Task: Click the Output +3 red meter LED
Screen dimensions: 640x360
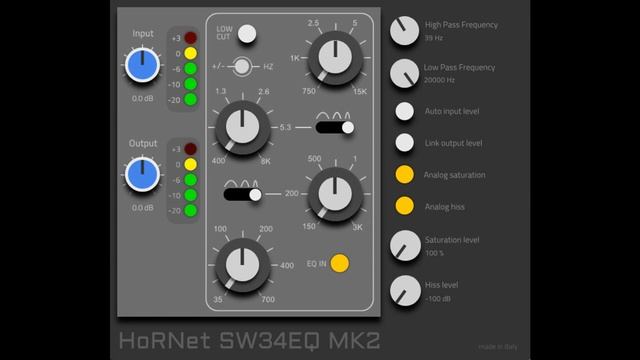Action: (190, 149)
